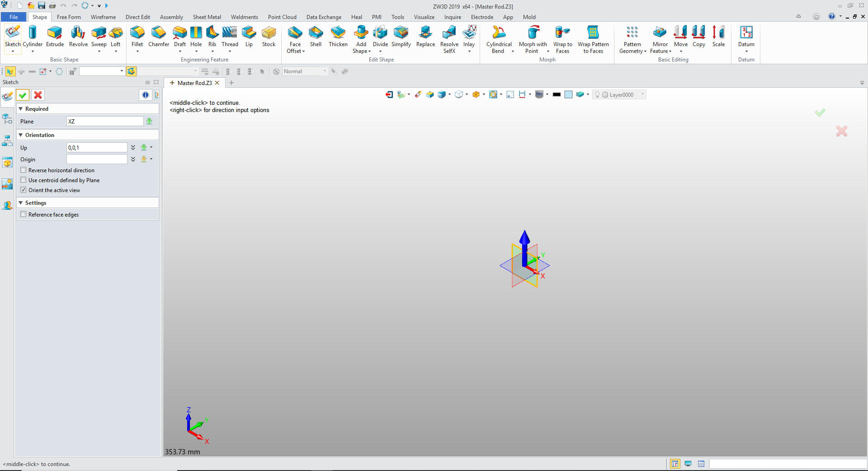
Task: Confirm the sketch with green check button
Action: (x=23, y=95)
